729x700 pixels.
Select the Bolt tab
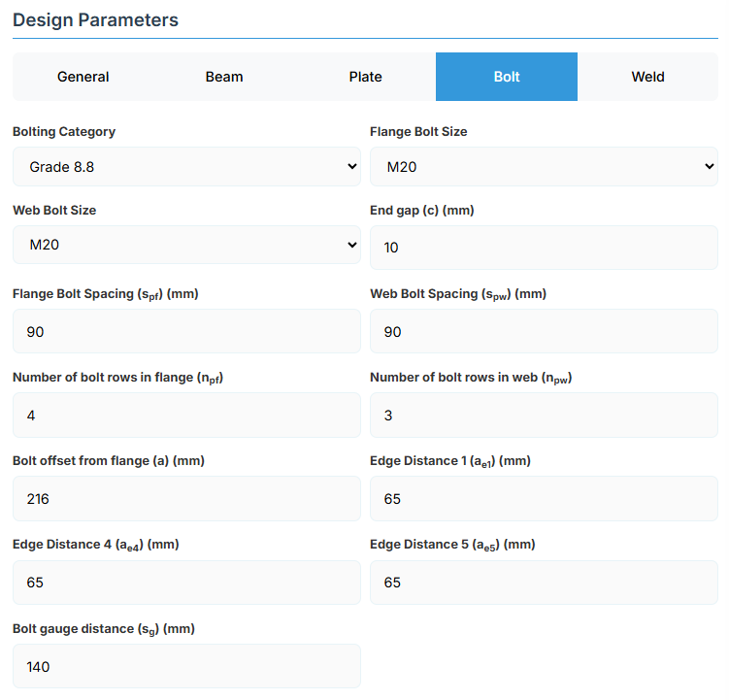[507, 77]
